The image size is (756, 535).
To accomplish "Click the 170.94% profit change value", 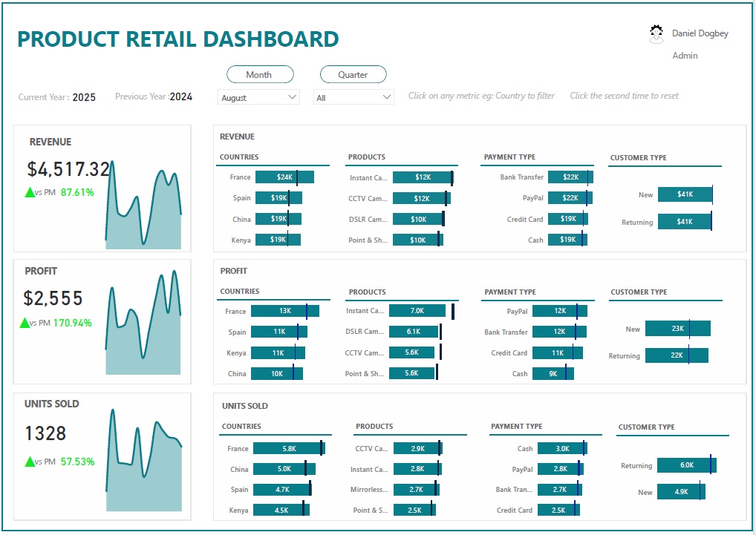I will pos(72,323).
